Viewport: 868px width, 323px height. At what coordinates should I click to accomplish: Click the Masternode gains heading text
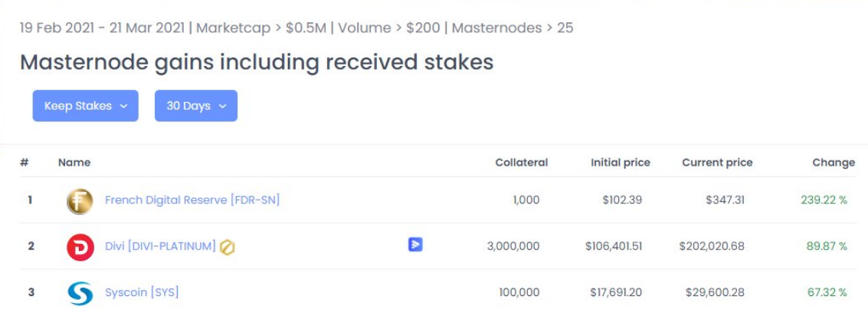(257, 62)
